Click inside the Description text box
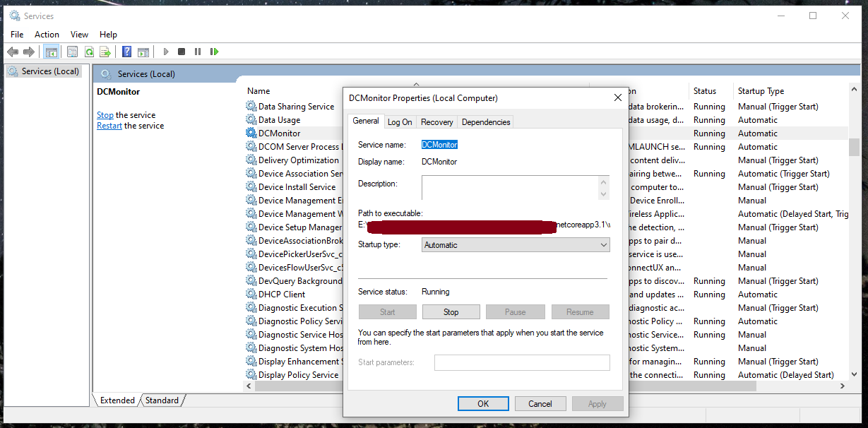The height and width of the screenshot is (428, 868). click(509, 187)
